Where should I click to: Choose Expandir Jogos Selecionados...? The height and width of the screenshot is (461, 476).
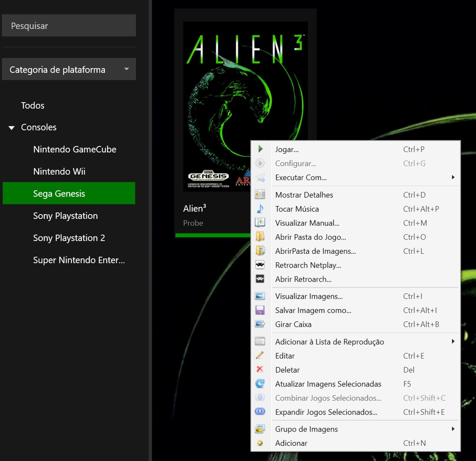(355, 412)
